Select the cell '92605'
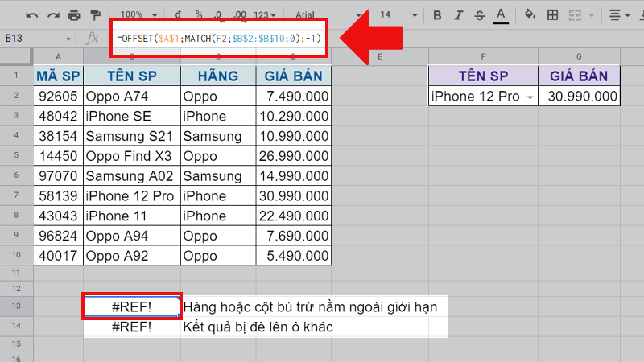 [58, 96]
